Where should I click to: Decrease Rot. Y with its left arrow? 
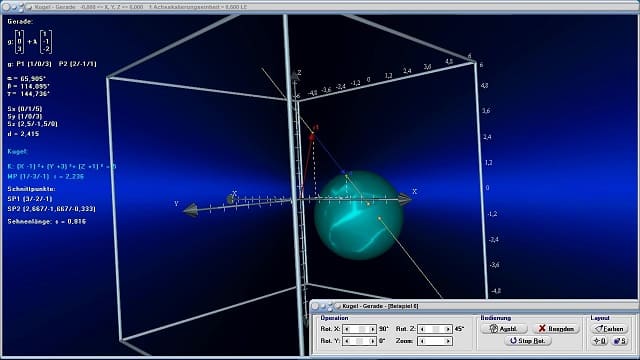pos(347,341)
